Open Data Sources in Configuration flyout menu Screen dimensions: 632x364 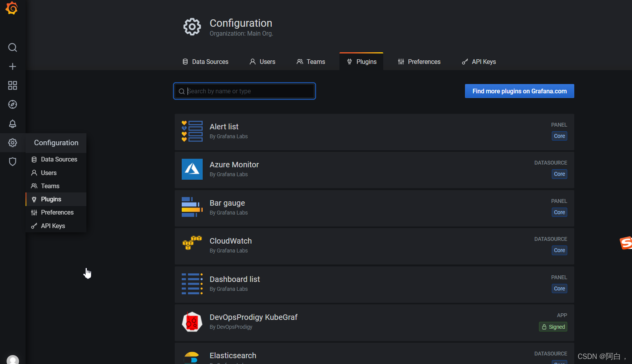(x=56, y=160)
